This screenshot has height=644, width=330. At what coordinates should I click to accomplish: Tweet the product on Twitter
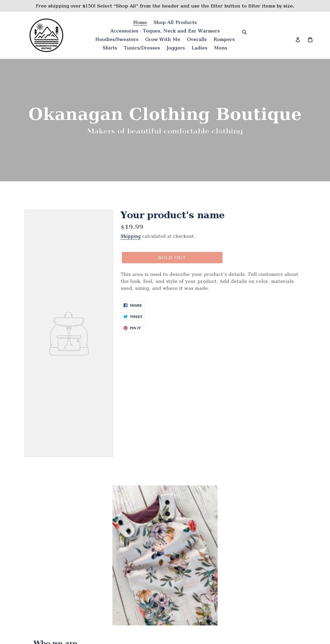(133, 317)
